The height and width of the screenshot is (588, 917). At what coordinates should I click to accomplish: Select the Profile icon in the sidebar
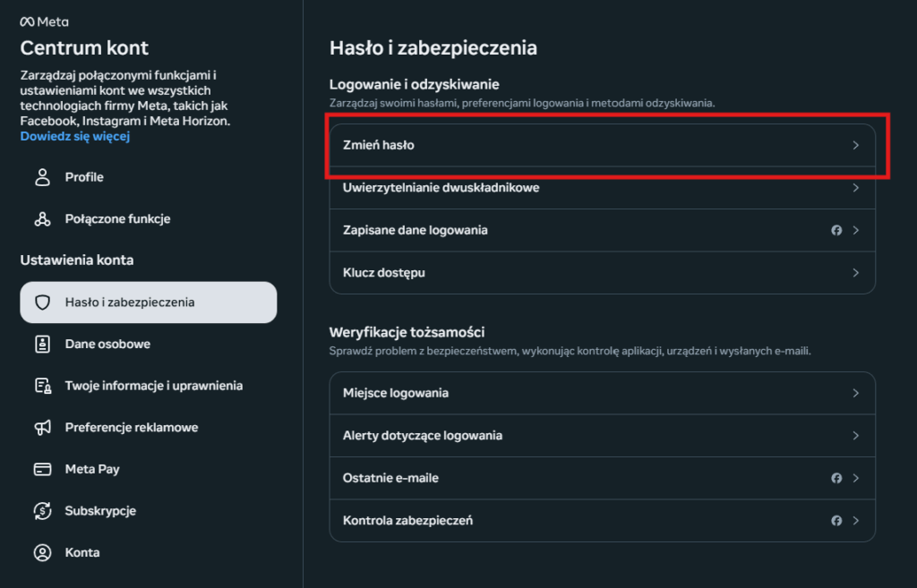42,176
